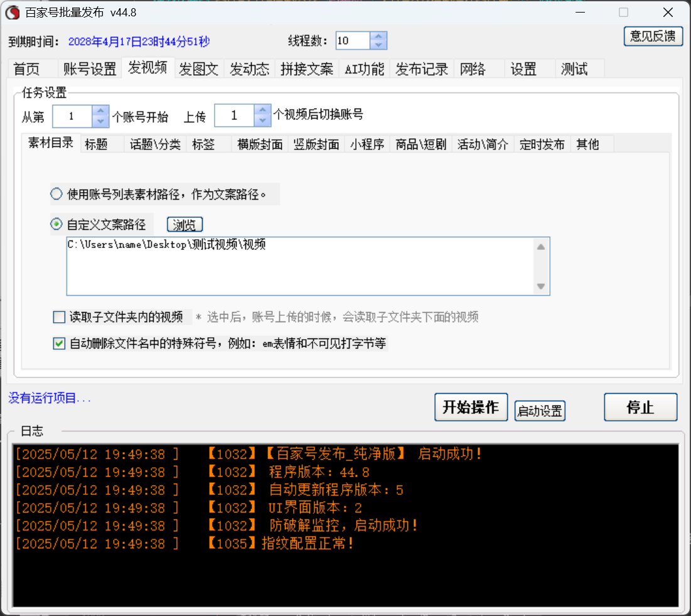The image size is (691, 616).
Task: Select 自定义文案路径 radio option
Action: [x=56, y=224]
